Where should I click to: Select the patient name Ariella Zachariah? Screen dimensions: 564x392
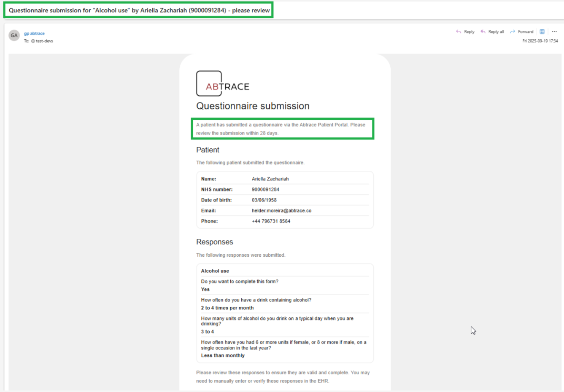270,179
